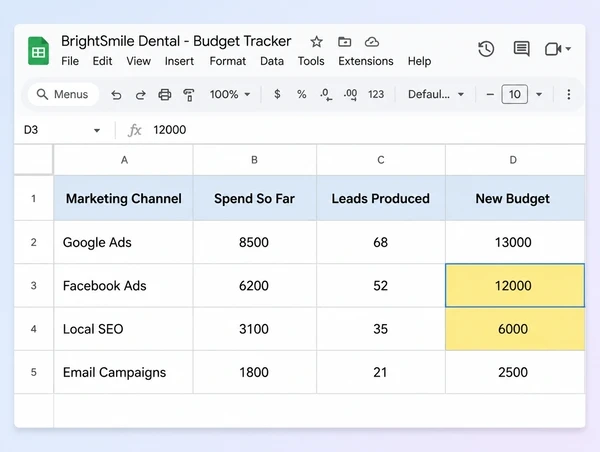The width and height of the screenshot is (600, 452).
Task: Open the Help menu
Action: [x=419, y=61]
